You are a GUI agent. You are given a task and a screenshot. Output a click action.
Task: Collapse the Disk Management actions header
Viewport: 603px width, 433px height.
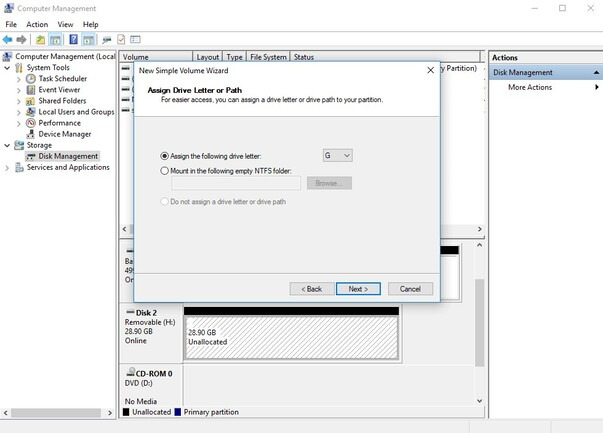pos(596,72)
